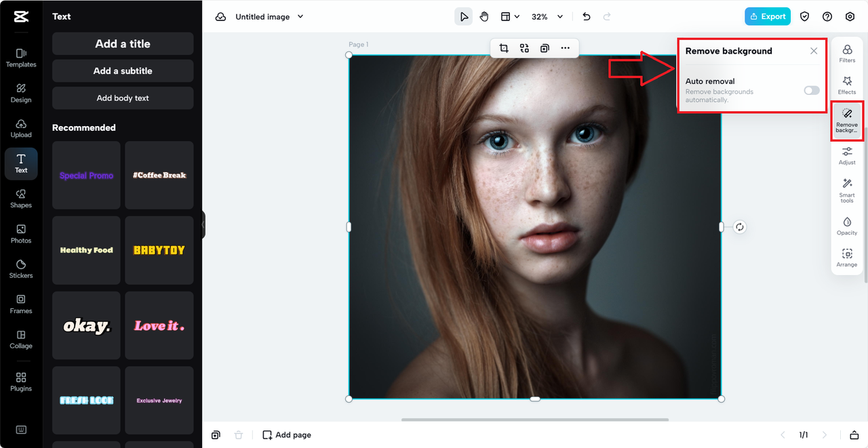
Task: Click the replace image icon in floating toolbar
Action: [x=524, y=48]
